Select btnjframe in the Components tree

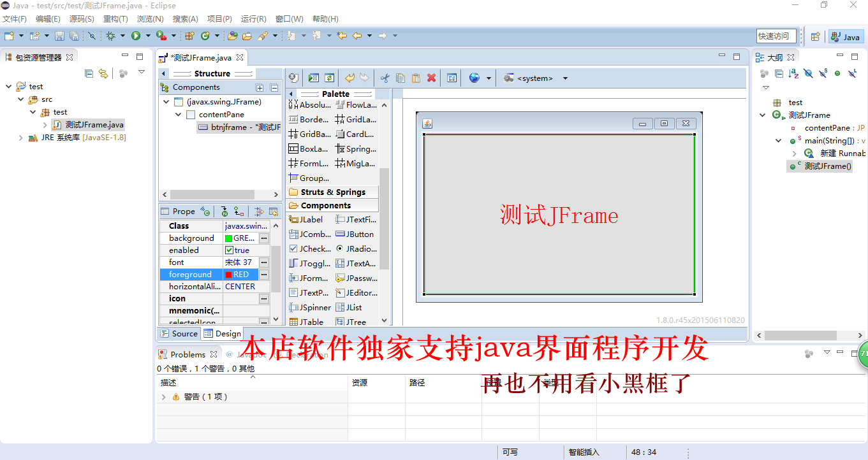(240, 127)
